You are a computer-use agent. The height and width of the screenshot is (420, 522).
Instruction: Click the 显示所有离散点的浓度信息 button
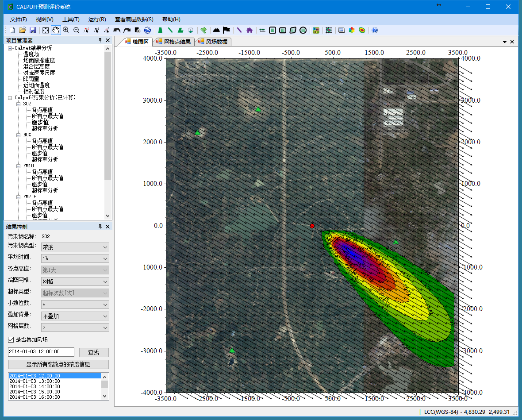tap(58, 365)
